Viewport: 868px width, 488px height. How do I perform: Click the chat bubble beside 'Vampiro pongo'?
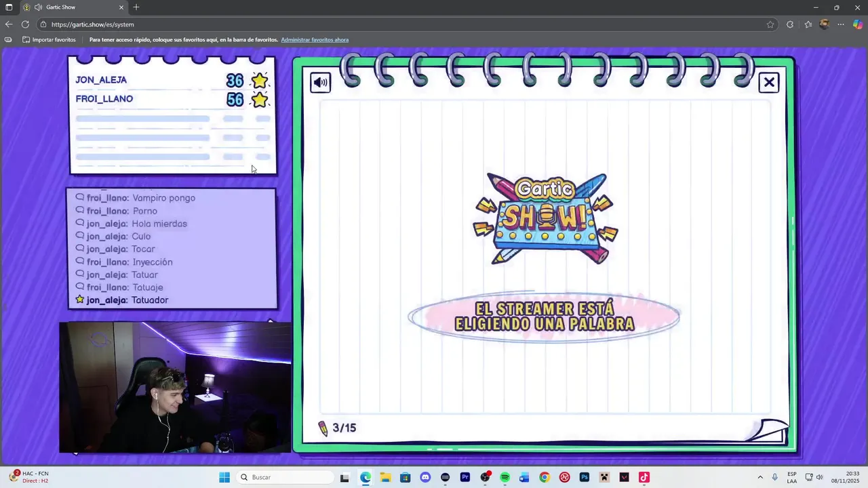(80, 197)
